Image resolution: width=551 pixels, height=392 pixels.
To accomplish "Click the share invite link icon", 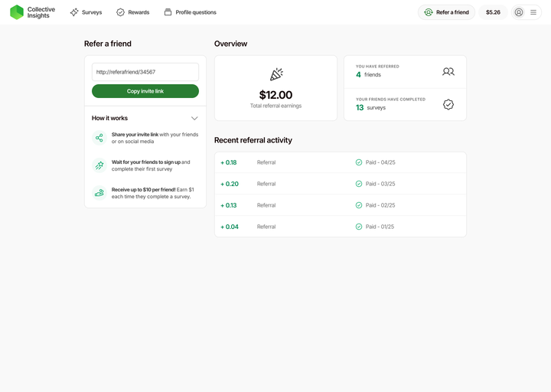I will (x=99, y=138).
